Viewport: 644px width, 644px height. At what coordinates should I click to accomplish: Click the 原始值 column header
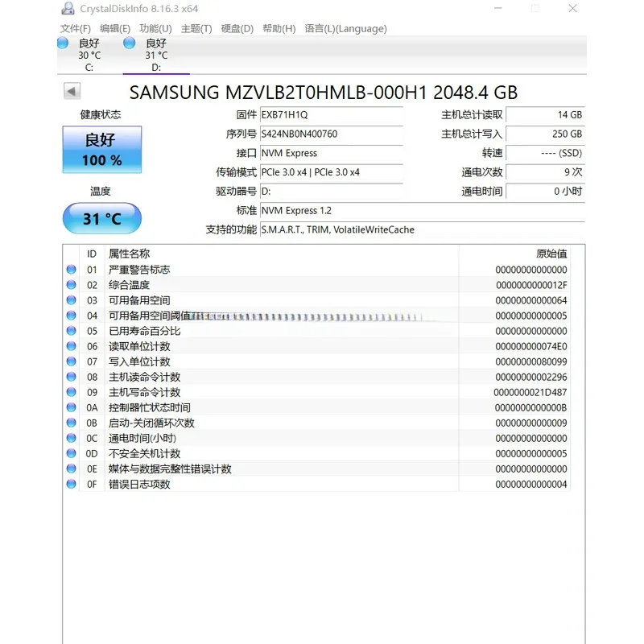(x=551, y=254)
